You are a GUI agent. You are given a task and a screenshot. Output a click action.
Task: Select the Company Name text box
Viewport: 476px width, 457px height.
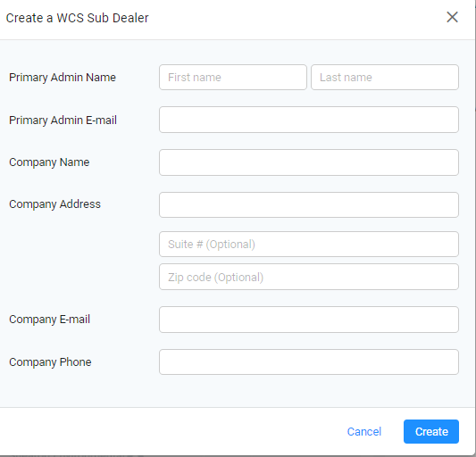pyautogui.click(x=309, y=162)
